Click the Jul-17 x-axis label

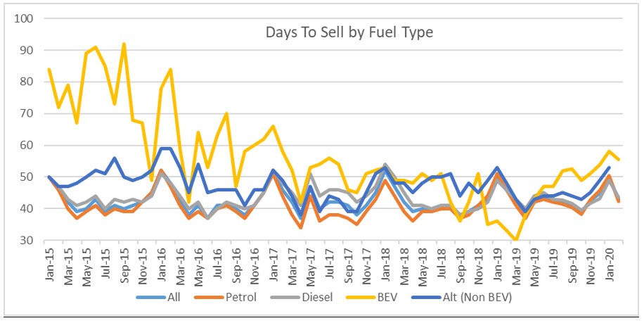pyautogui.click(x=329, y=264)
